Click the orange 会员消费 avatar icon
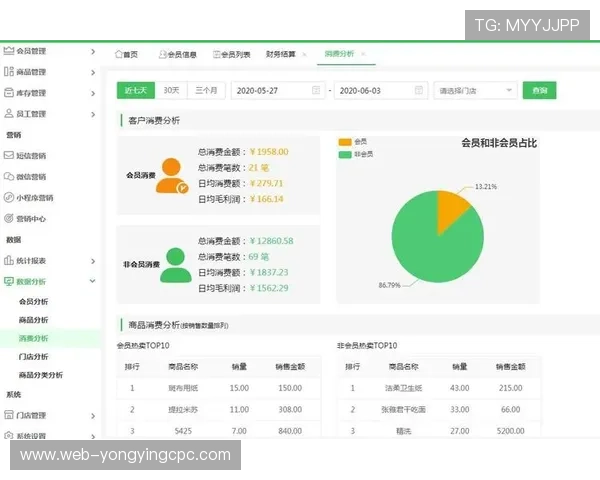Image resolution: width=600 pixels, height=480 pixels. coord(172,176)
